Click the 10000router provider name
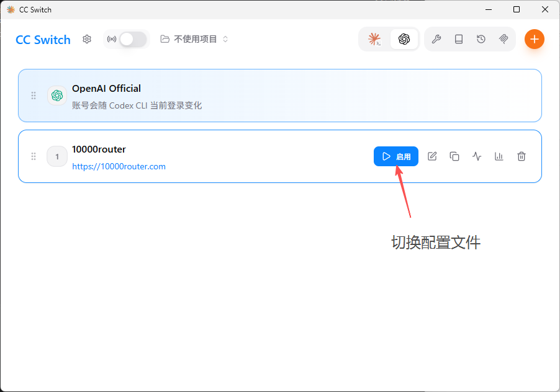Screen dimensions: 560x392 pos(99,149)
